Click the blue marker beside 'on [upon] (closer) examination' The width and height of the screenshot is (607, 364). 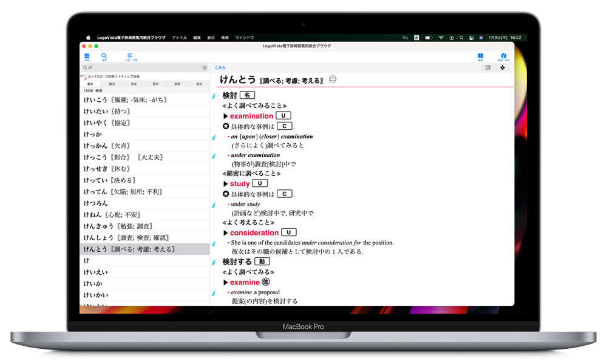[214, 137]
